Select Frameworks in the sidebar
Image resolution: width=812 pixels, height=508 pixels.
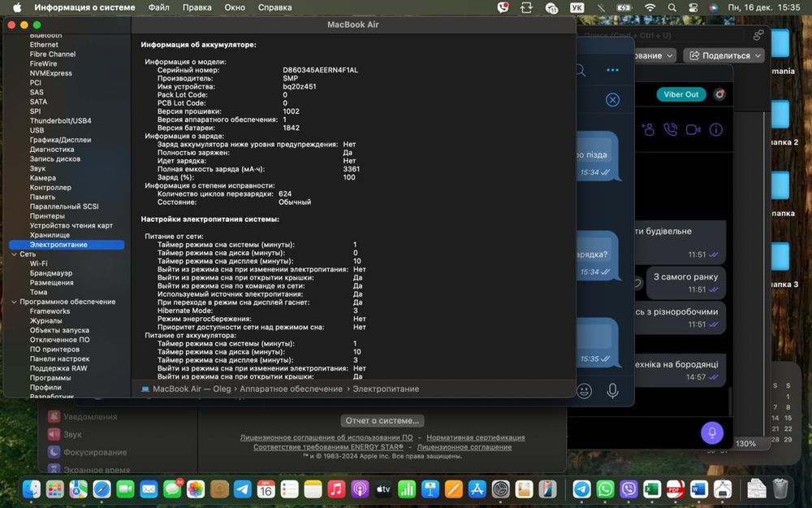[x=50, y=311]
